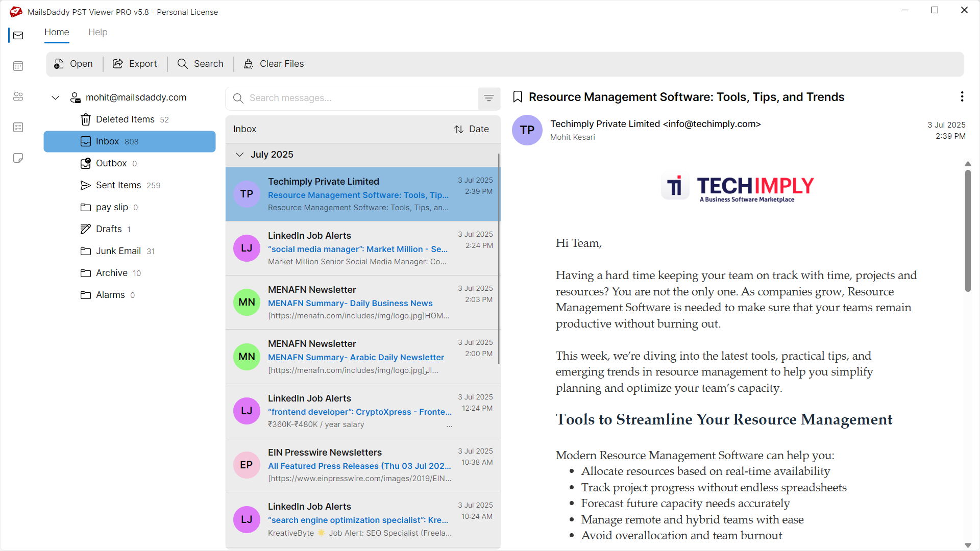Open the search engine optimization specialist alert
The width and height of the screenshot is (980, 551).
coord(362,519)
